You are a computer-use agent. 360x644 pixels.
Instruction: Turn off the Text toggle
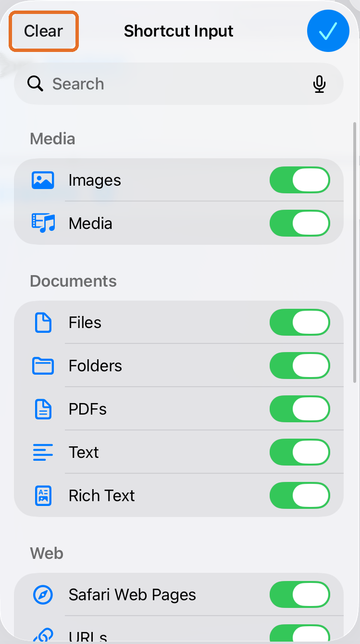300,452
